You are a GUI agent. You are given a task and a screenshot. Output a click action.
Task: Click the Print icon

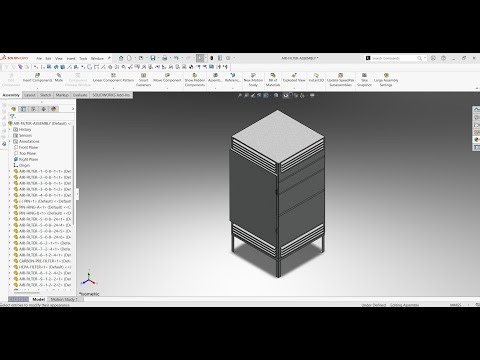tap(165, 58)
